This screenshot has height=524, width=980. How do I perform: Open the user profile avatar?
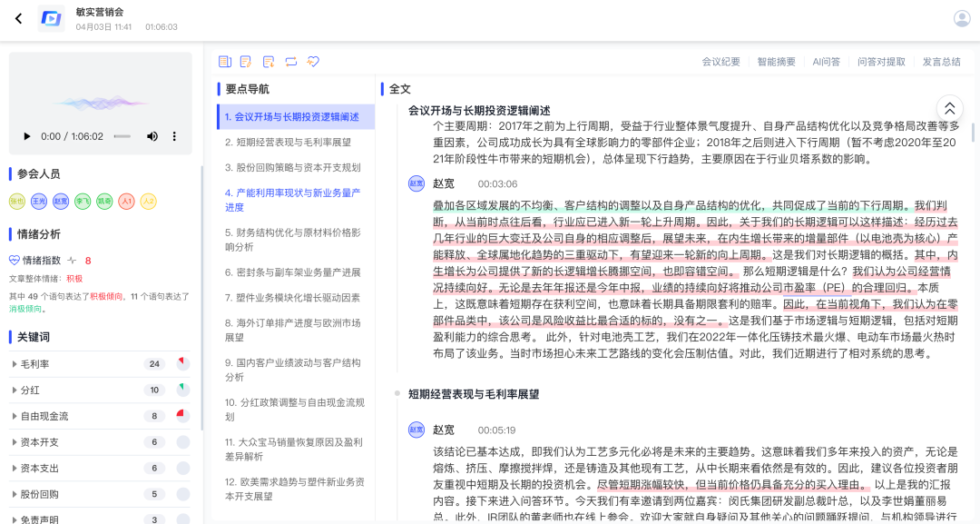(x=962, y=18)
